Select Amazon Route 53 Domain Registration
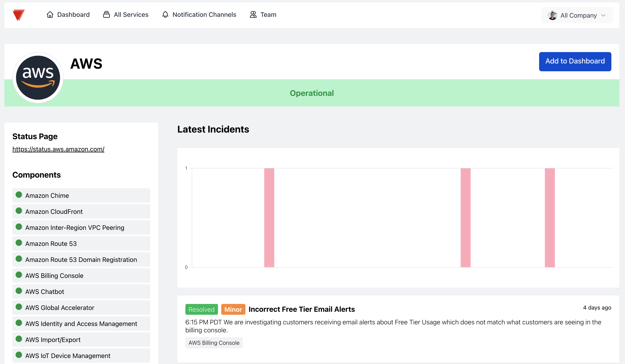This screenshot has height=364, width=625. (x=81, y=259)
